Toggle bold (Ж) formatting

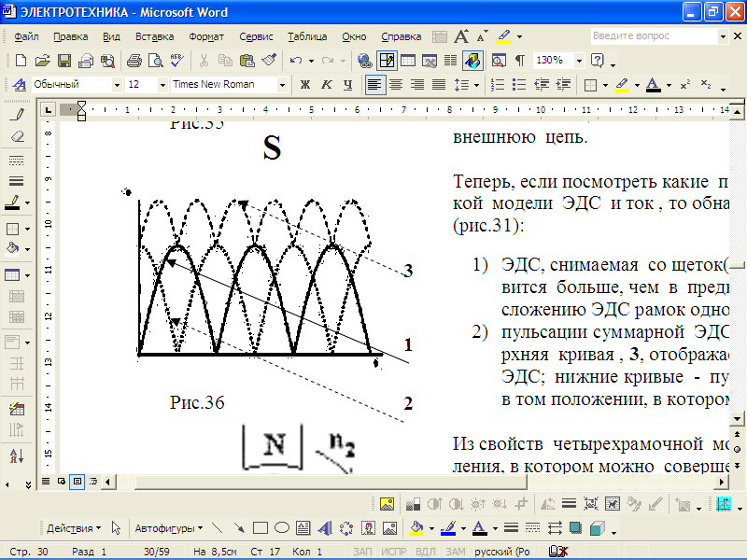tap(305, 85)
